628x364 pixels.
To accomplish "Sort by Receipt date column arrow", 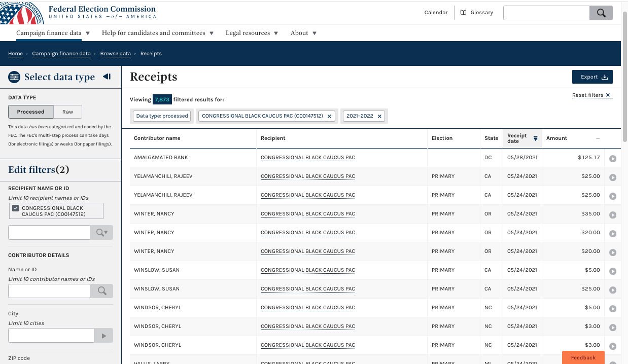I will (x=535, y=138).
